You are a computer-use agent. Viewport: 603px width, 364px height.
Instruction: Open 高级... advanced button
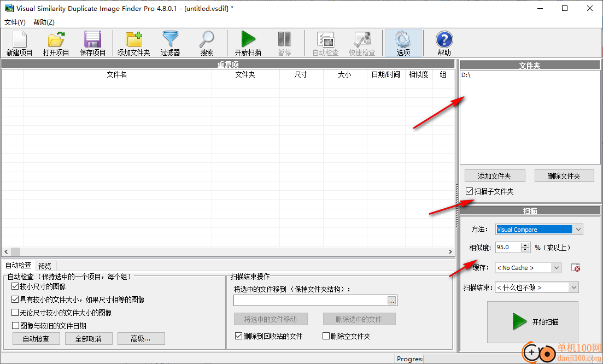click(141, 339)
